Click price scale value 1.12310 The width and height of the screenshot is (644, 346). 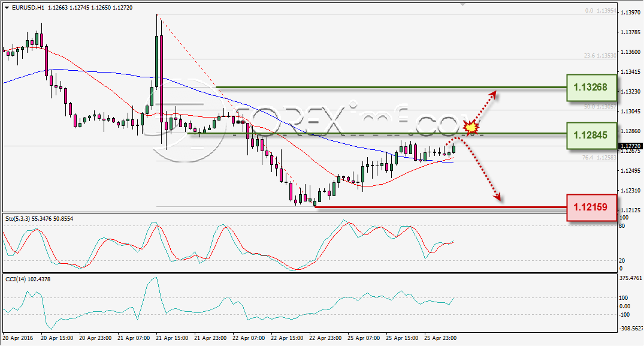630,190
